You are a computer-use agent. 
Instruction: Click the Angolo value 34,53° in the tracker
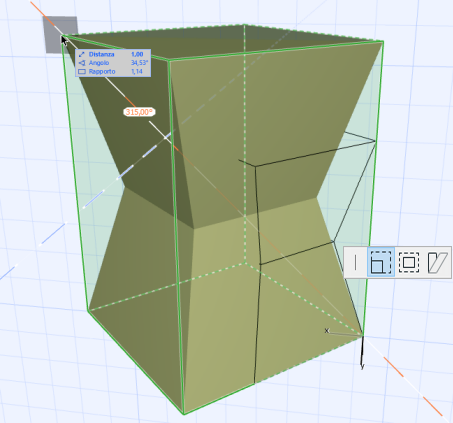[139, 63]
